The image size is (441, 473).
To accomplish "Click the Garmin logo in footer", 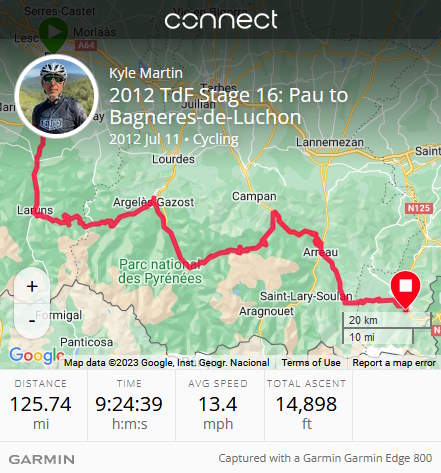I will 42,459.
